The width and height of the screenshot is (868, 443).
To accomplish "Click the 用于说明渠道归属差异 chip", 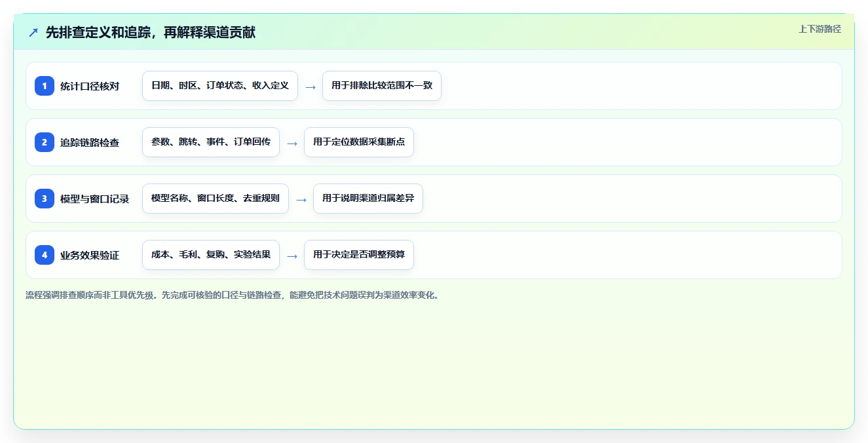I will pyautogui.click(x=368, y=199).
